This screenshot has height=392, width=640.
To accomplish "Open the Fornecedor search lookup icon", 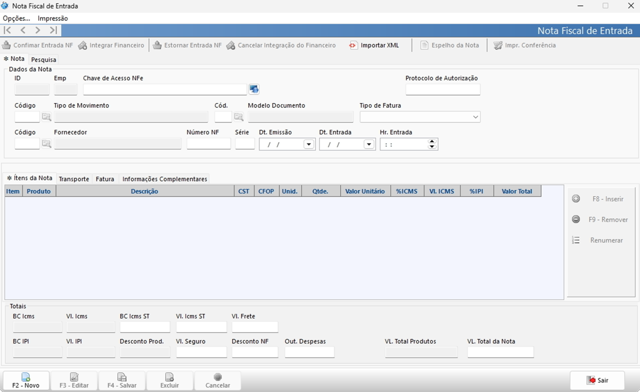I will [x=47, y=144].
